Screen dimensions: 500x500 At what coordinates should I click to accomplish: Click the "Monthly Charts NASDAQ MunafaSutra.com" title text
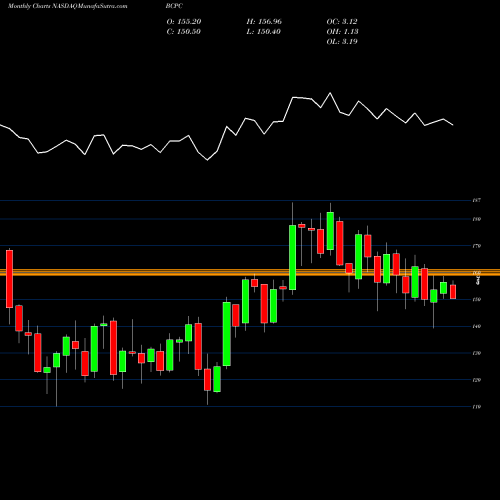68,6
